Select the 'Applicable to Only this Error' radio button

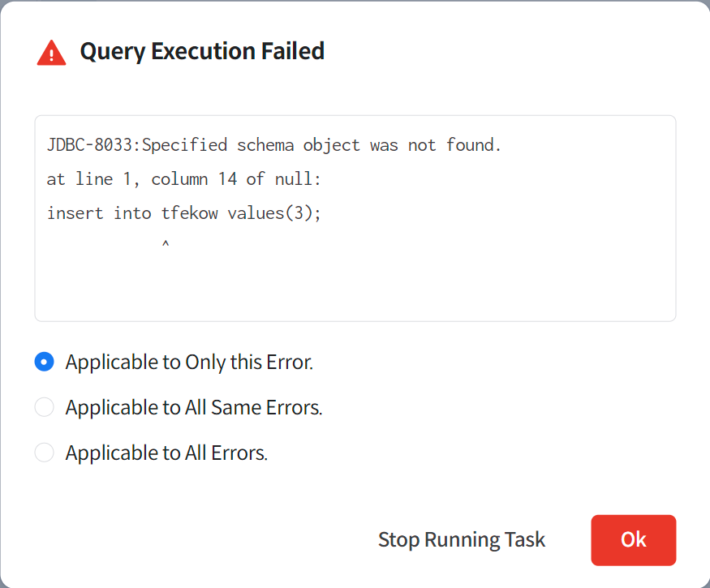45,362
